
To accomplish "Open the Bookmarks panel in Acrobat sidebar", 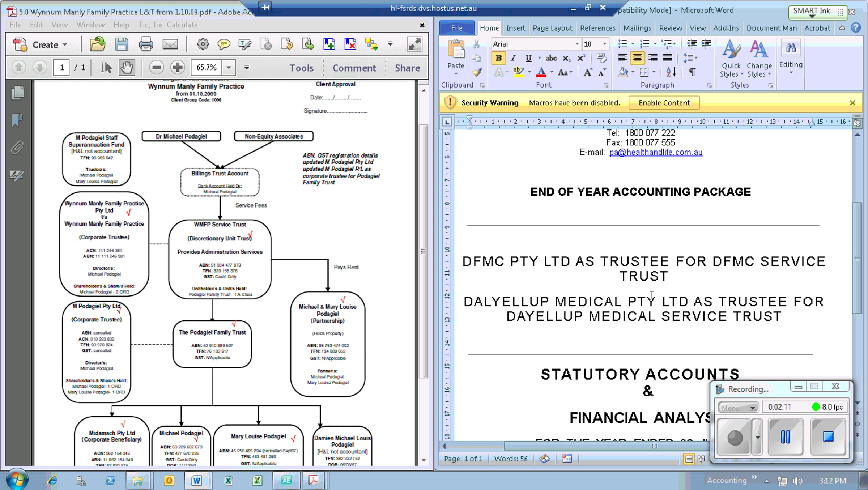I will [x=17, y=120].
